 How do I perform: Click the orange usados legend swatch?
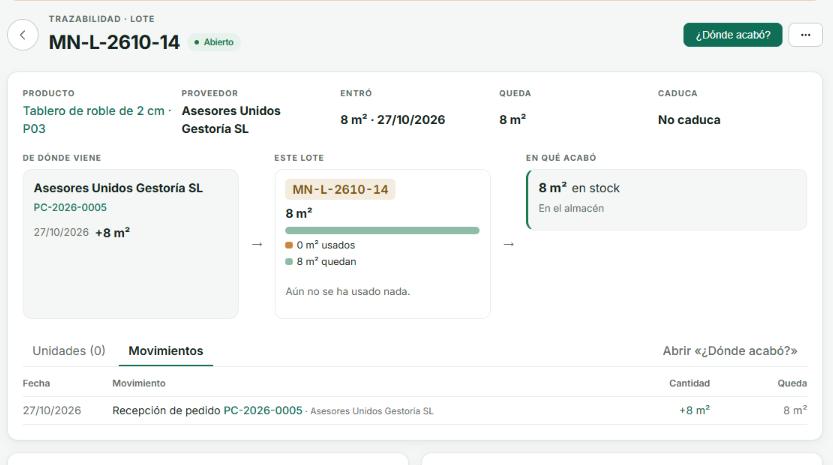pyautogui.click(x=289, y=245)
